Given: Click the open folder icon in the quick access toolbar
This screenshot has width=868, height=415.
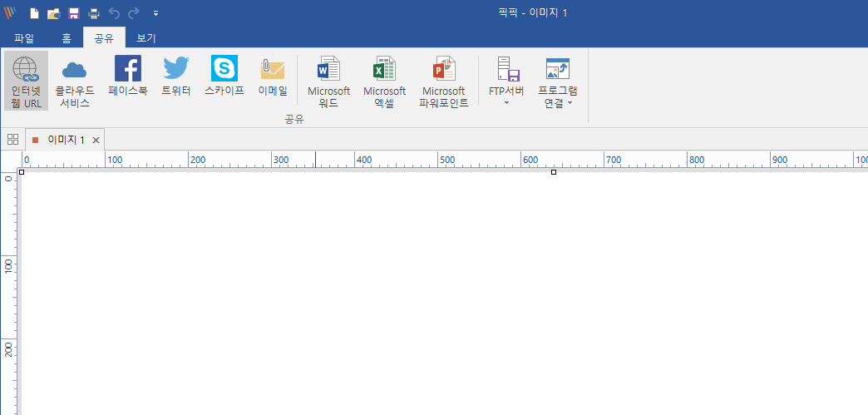Looking at the screenshot, I should [53, 12].
